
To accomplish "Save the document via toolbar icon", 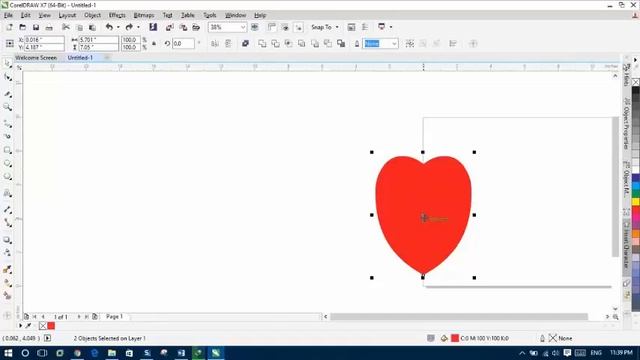I will click(36, 27).
